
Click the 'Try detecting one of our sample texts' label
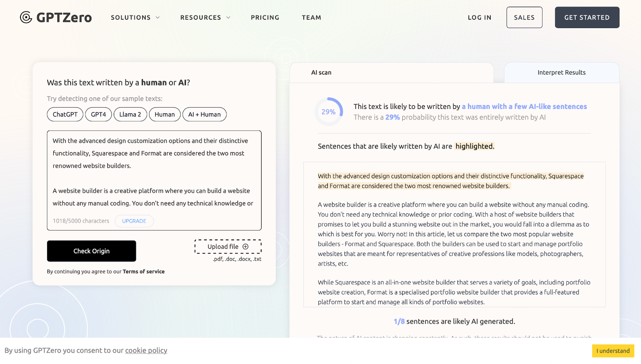[x=105, y=99]
